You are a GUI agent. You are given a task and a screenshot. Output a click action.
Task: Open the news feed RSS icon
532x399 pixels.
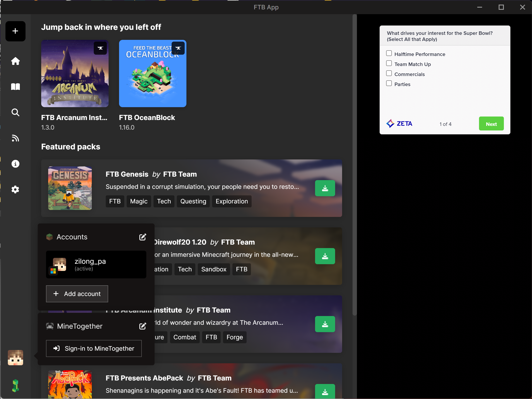[15, 138]
